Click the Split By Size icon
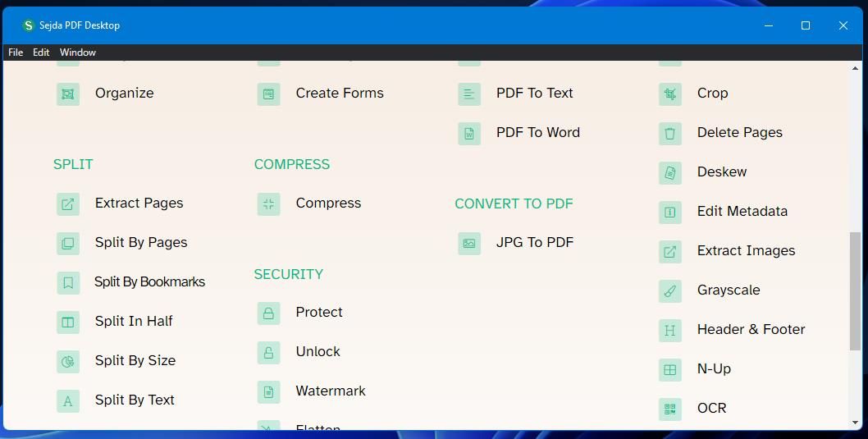The height and width of the screenshot is (439, 868). pyautogui.click(x=68, y=362)
